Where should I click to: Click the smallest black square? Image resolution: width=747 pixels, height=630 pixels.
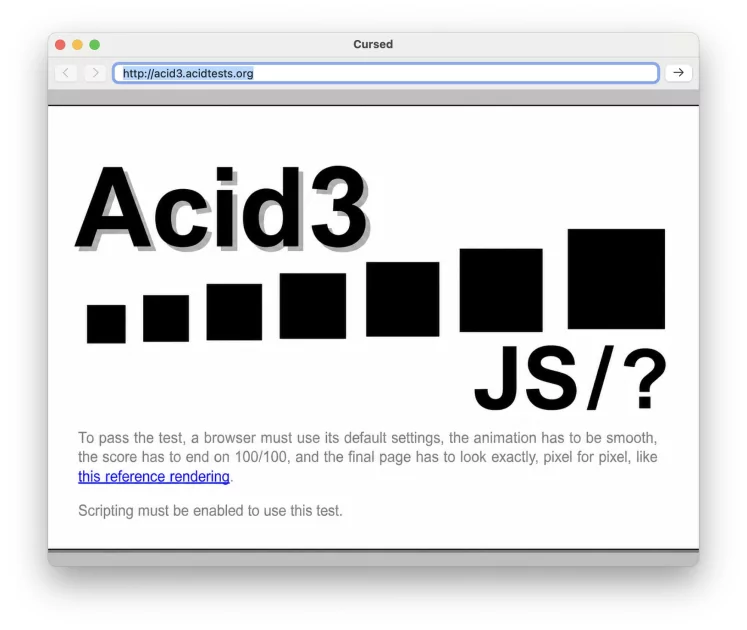pos(106,324)
